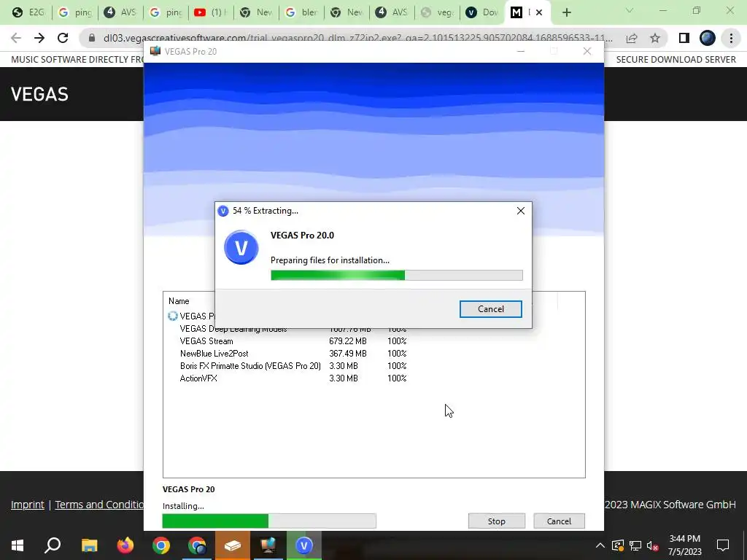Click the address bar URL
Screen dimensions: 747x560
coord(357,38)
